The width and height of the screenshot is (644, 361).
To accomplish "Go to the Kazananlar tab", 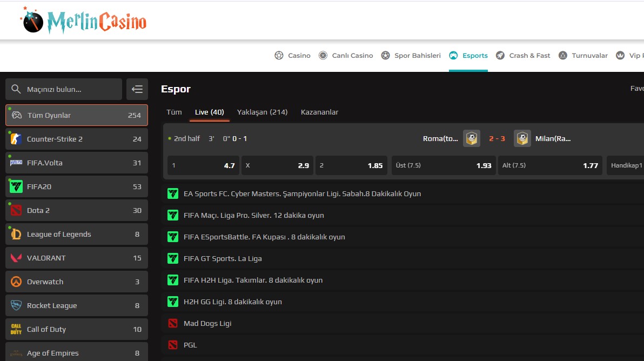I will (x=319, y=112).
